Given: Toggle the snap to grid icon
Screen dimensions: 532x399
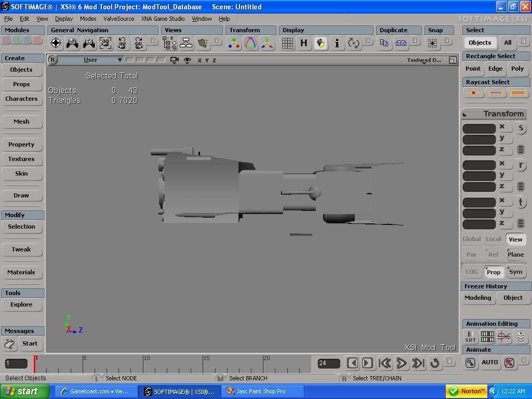Looking at the screenshot, I should pos(433,43).
